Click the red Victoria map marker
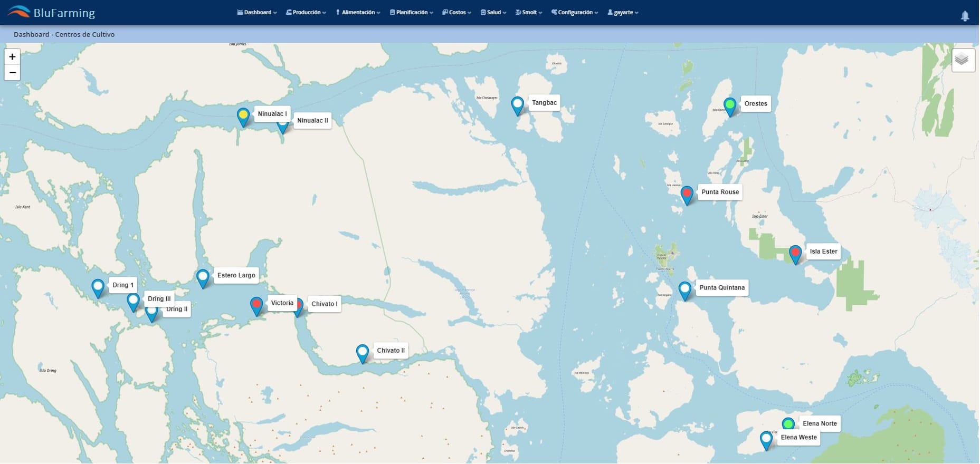 tap(256, 305)
